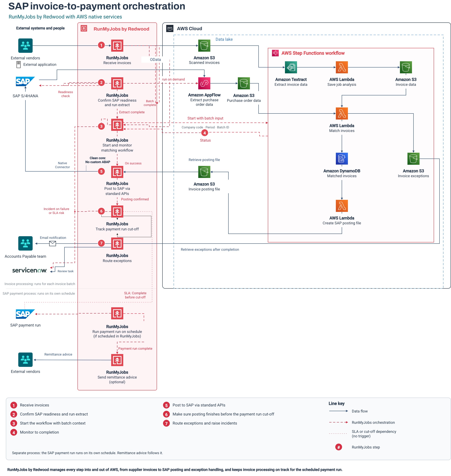Click the 'Payment run complete' label
451x476 pixels.
[x=135, y=348]
